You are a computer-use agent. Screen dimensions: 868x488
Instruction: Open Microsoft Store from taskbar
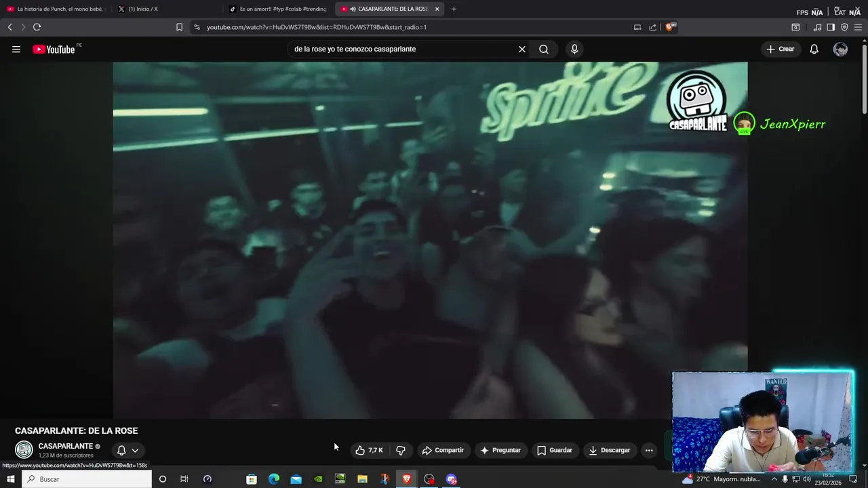click(x=252, y=479)
